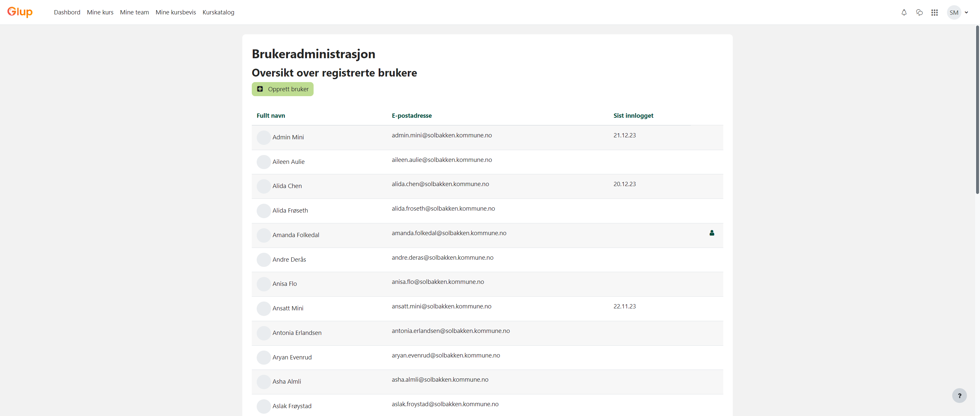
Task: Click Admin Mini's avatar
Action: (x=264, y=137)
